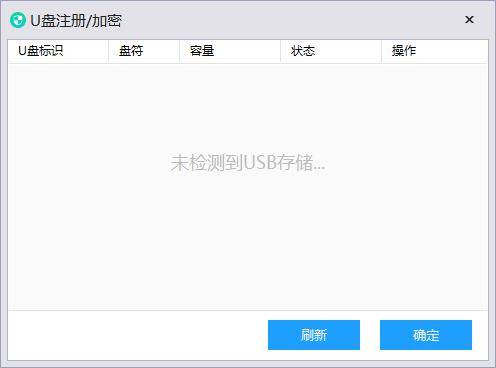Screen dimensions: 496x368
Task: Confirm with the 确定 button
Action: coord(426,335)
